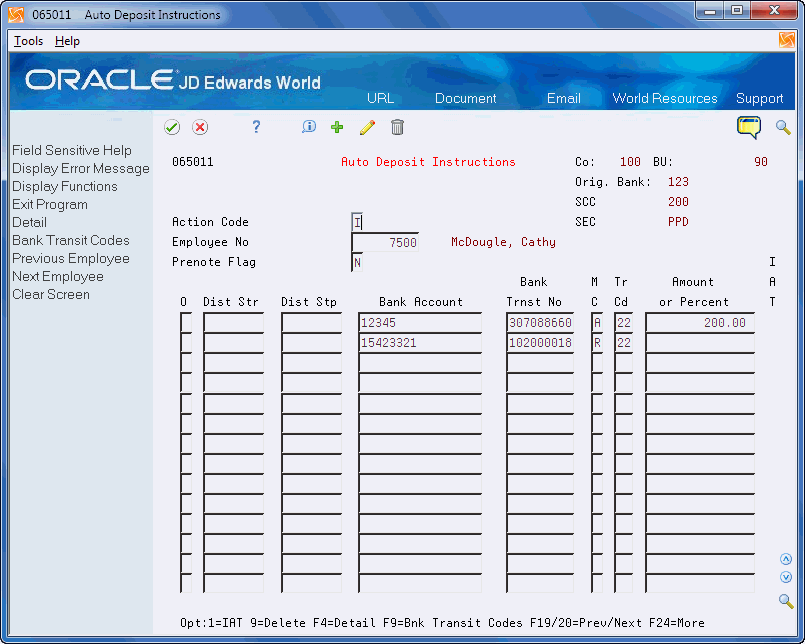
Task: Click the bottom magnifier zoom icon
Action: point(785,600)
